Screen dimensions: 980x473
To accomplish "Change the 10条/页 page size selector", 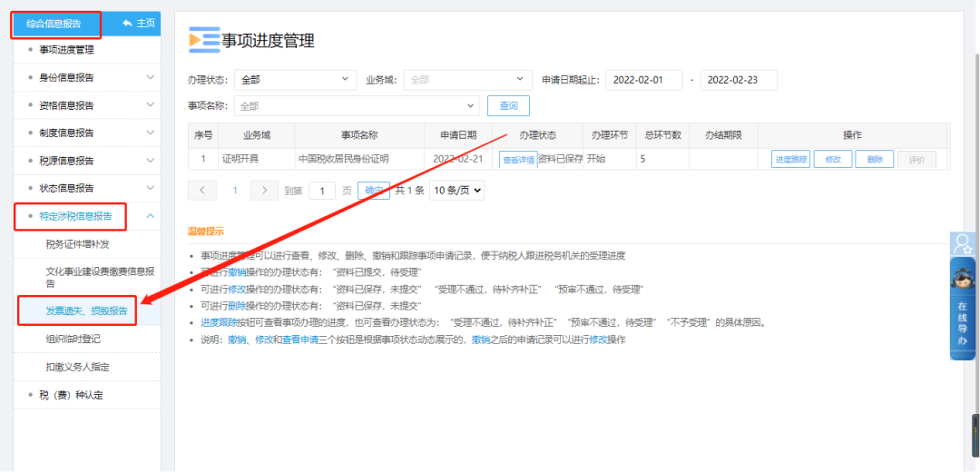I will pos(456,191).
